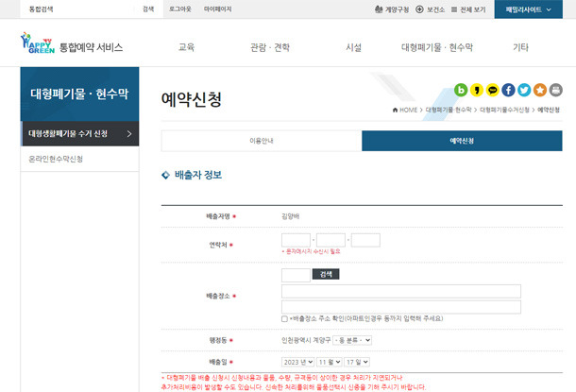Open year dropdown showing 2023 년
The image size is (576, 392).
[298, 362]
